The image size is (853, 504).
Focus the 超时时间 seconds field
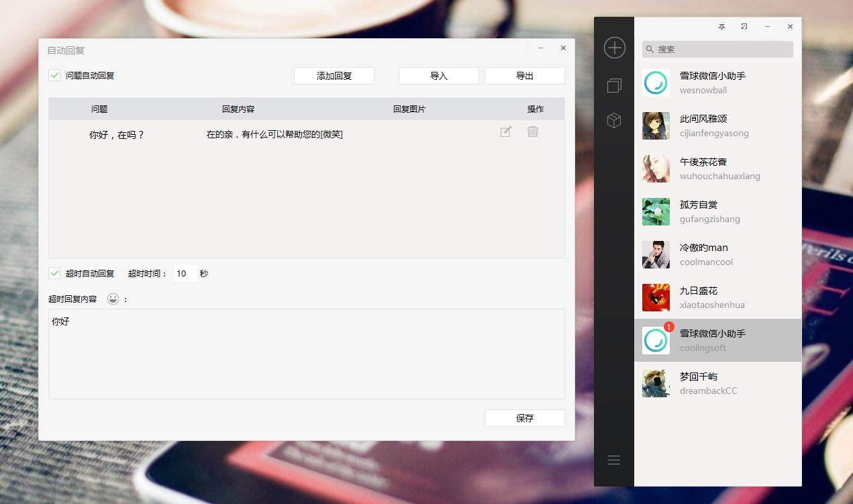coord(185,273)
